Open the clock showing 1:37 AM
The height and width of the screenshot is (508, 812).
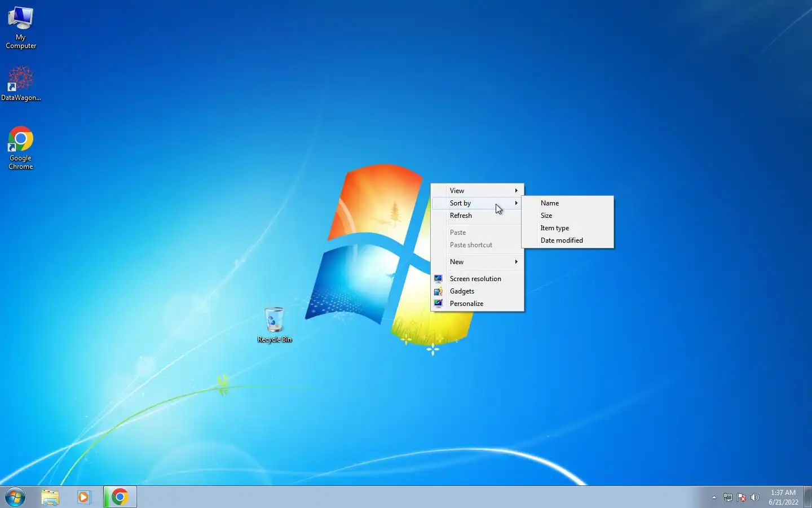[783, 497]
